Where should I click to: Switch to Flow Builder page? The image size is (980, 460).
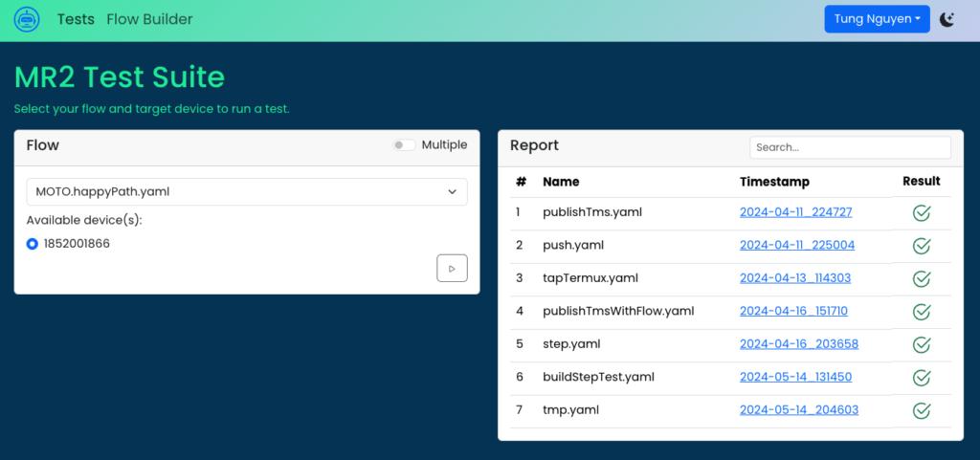click(149, 19)
